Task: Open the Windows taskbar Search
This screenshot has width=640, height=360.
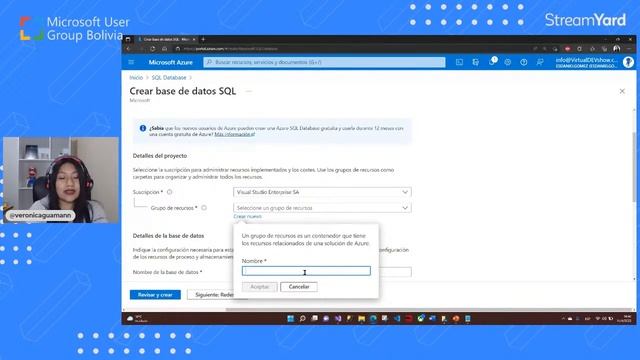Action: click(x=302, y=318)
